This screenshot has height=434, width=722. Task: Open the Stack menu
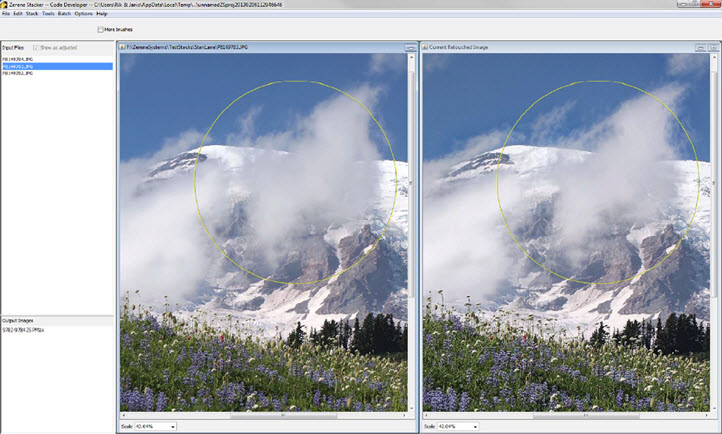click(32, 13)
